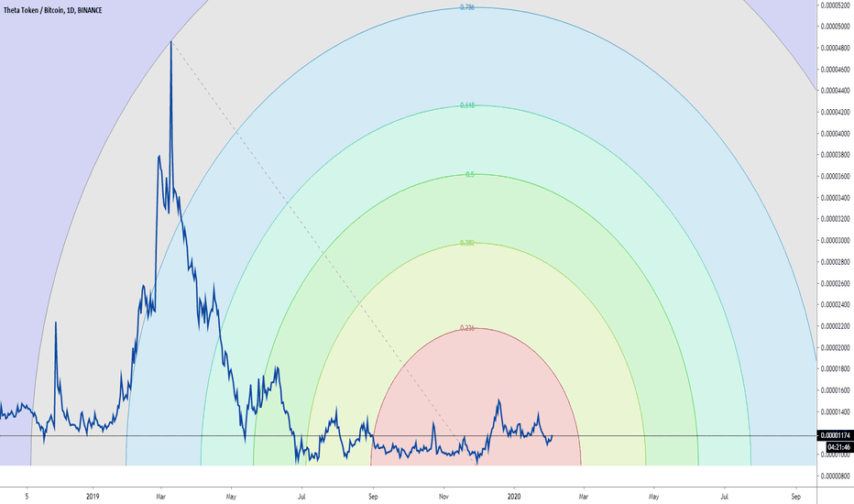The image size is (854, 504).
Task: Click the Mar label right after 2019
Action: coord(160,497)
